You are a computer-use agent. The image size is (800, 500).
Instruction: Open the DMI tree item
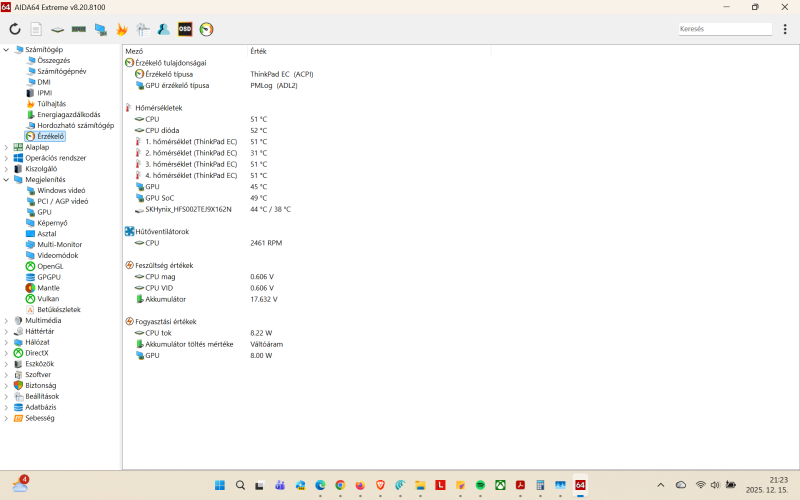pos(44,82)
